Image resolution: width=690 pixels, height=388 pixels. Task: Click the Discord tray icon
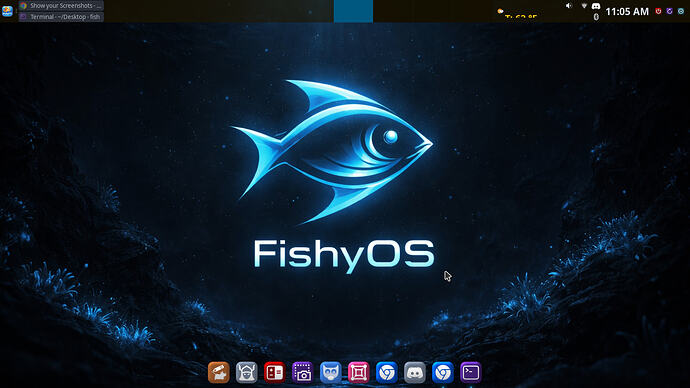(596, 6)
